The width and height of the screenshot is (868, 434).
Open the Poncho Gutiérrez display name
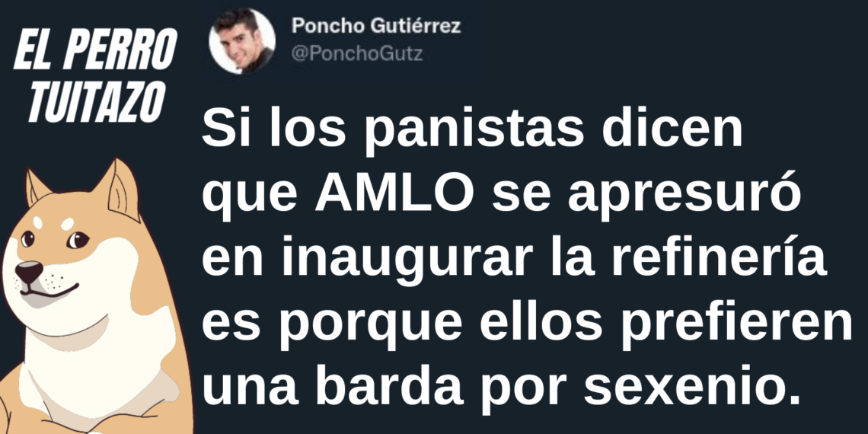click(376, 25)
